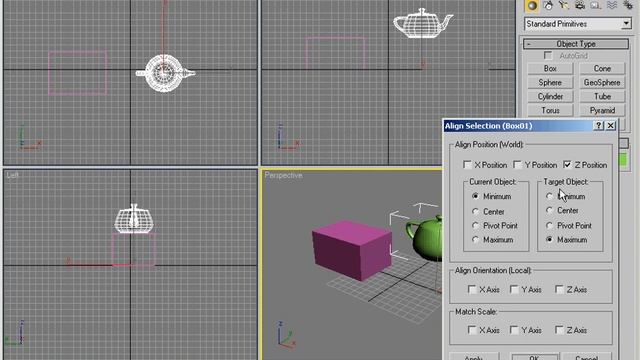Click the Left viewport label
The height and width of the screenshot is (360, 640).
click(x=12, y=175)
